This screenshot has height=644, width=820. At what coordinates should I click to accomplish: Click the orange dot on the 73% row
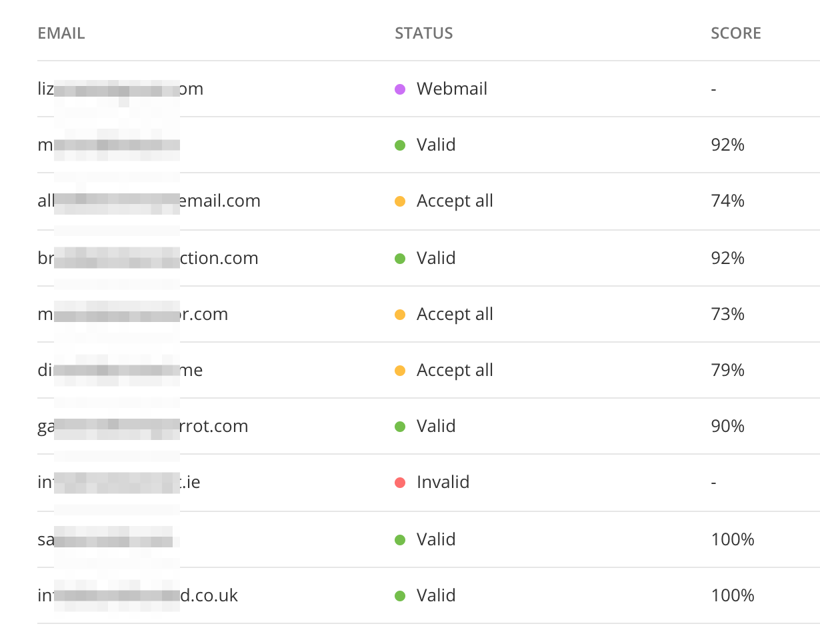coord(401,314)
